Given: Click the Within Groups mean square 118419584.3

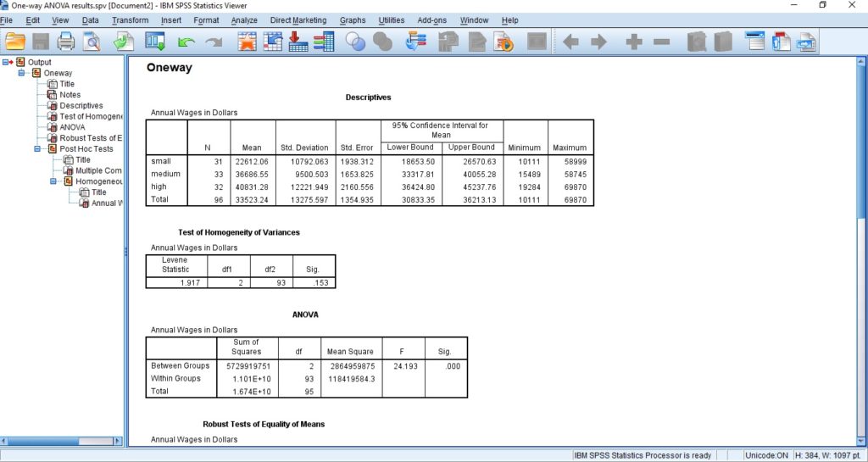Looking at the screenshot, I should pos(351,378).
